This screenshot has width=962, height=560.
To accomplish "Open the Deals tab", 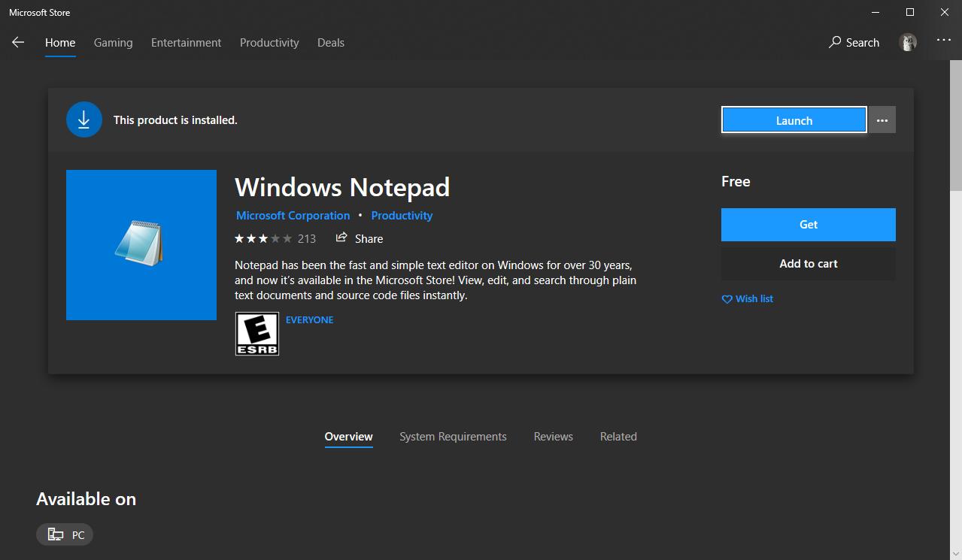I will (x=331, y=43).
